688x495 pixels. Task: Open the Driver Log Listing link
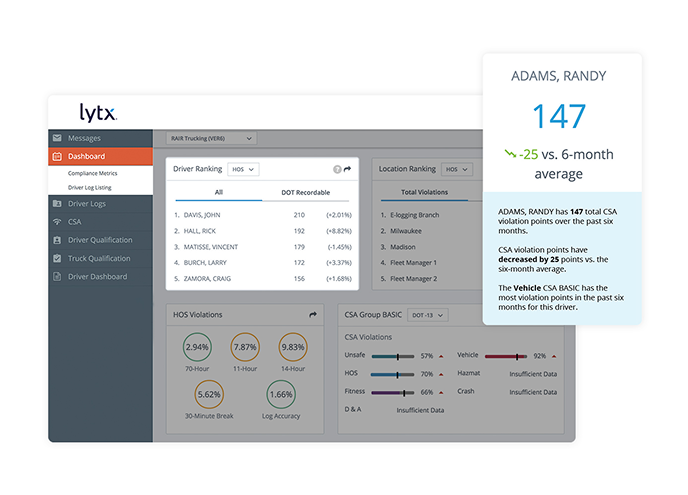(90, 187)
